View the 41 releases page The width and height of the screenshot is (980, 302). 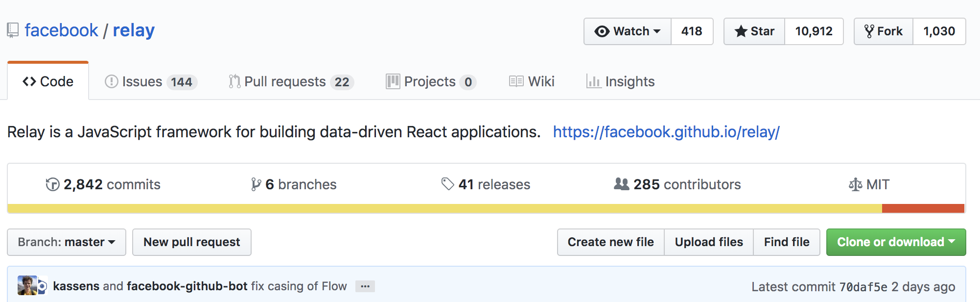click(x=486, y=184)
